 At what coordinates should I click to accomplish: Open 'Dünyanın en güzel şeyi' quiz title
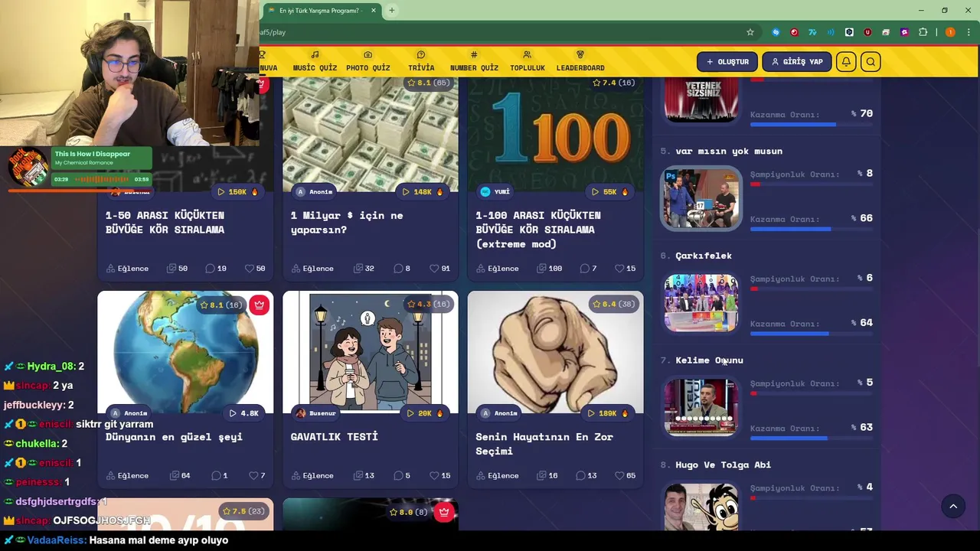click(174, 437)
